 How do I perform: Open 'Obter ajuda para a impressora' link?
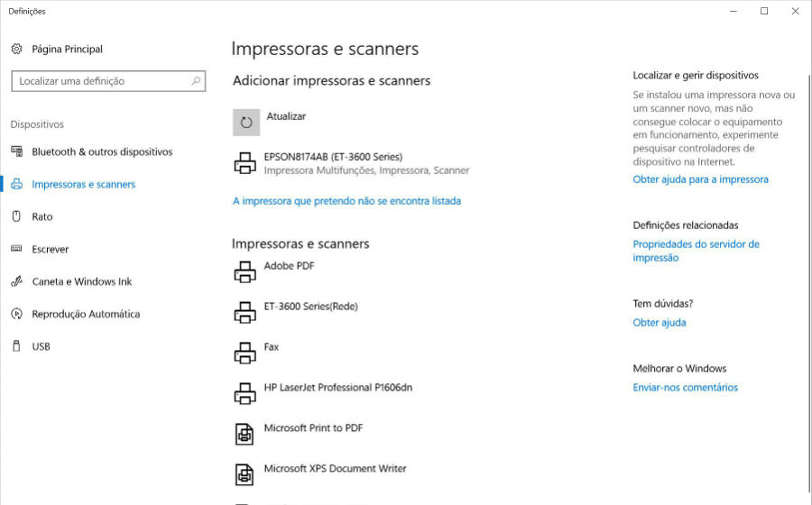[x=700, y=179]
